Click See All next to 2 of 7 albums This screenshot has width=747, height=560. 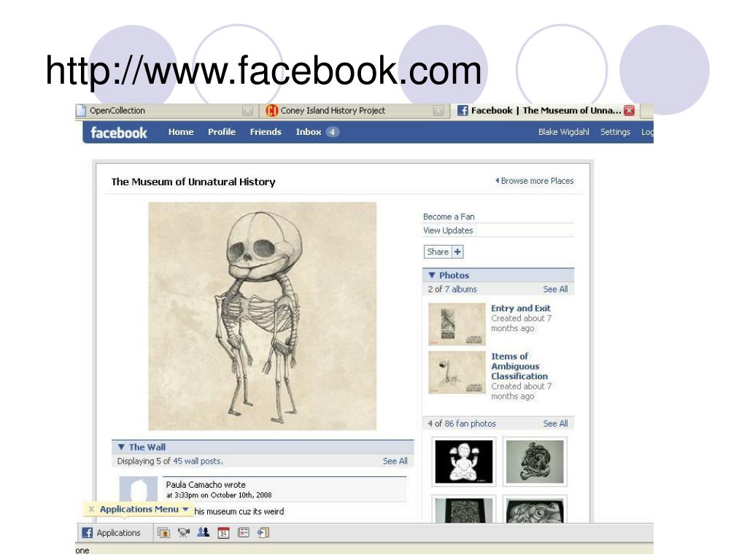[x=555, y=289]
